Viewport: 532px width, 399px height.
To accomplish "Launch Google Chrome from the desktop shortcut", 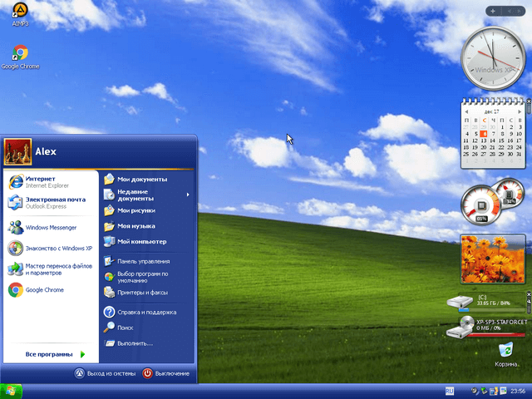I will (20, 57).
